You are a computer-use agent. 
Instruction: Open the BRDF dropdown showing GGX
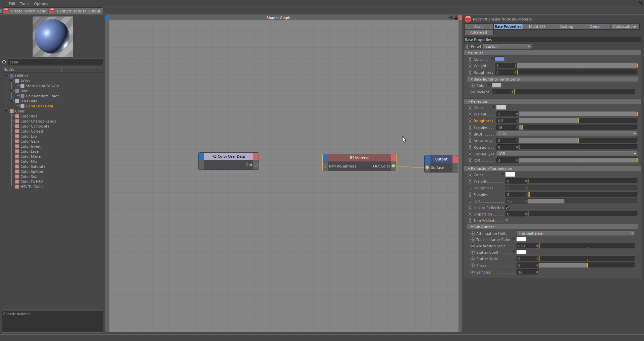tap(567, 134)
